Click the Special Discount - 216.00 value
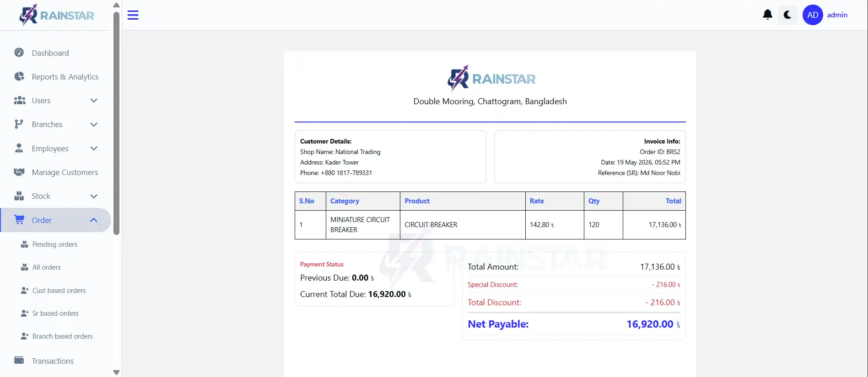The width and height of the screenshot is (868, 377). click(666, 284)
